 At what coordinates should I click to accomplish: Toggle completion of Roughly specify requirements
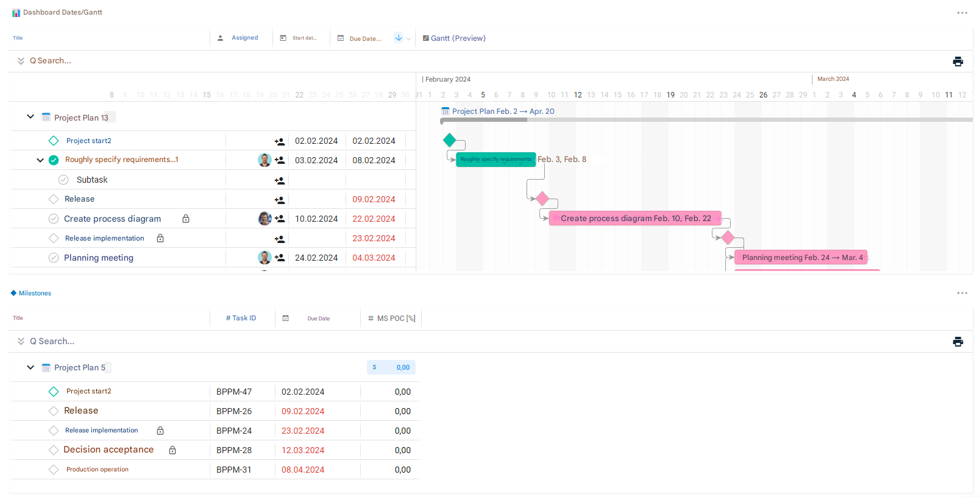coord(54,160)
